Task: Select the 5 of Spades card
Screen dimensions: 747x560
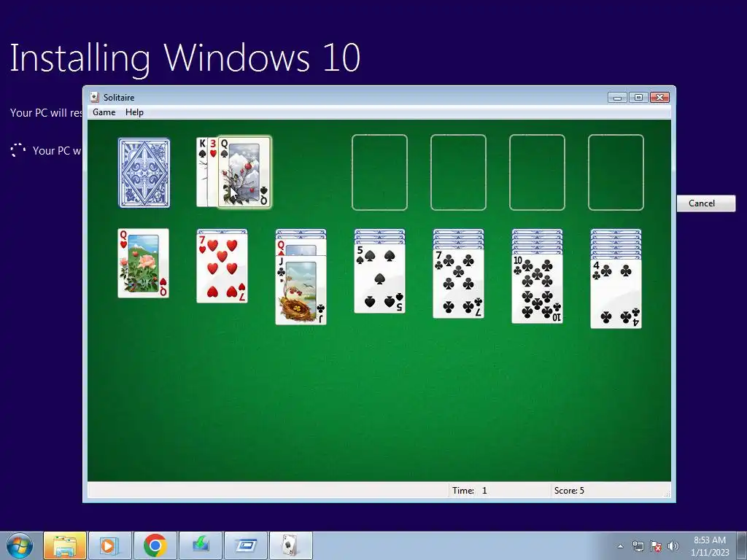Action: [x=379, y=279]
